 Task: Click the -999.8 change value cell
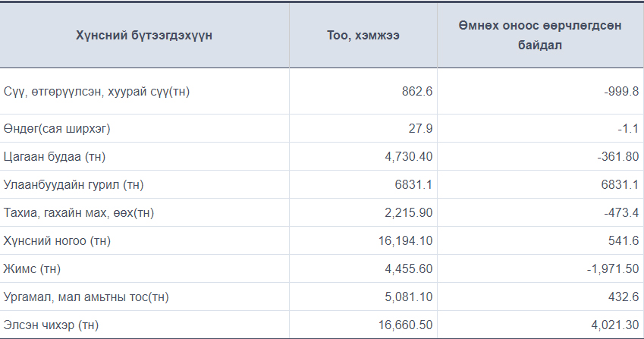coord(621,91)
